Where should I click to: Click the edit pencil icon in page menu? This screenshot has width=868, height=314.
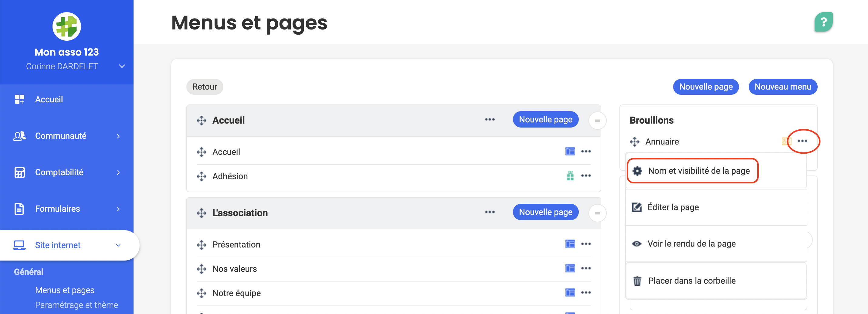(636, 207)
